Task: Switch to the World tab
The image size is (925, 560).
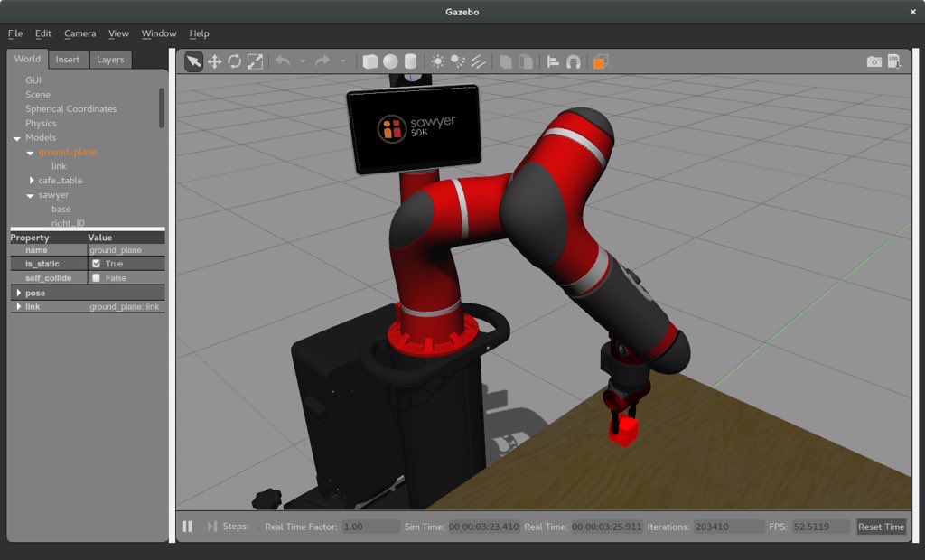Action: pyautogui.click(x=27, y=59)
